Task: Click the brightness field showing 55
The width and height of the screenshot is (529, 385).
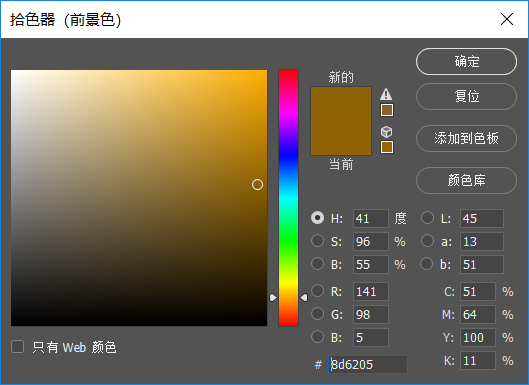Action: pos(371,264)
